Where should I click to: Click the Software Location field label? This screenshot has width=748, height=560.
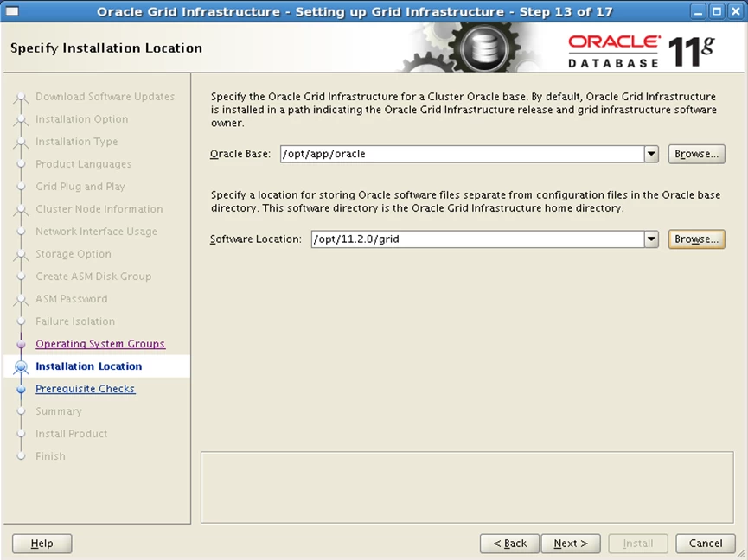tap(256, 239)
